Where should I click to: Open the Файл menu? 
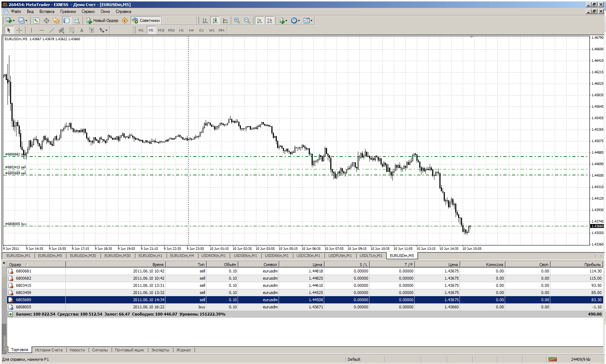(16, 11)
